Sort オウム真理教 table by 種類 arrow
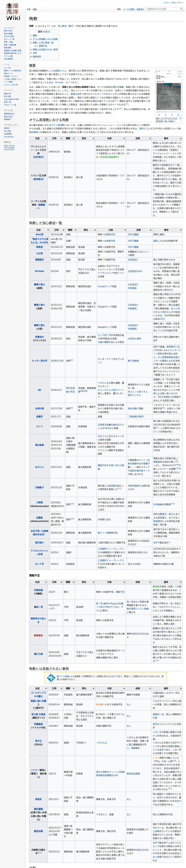This screenshot has width=186, height=868. pyautogui.click(x=74, y=138)
